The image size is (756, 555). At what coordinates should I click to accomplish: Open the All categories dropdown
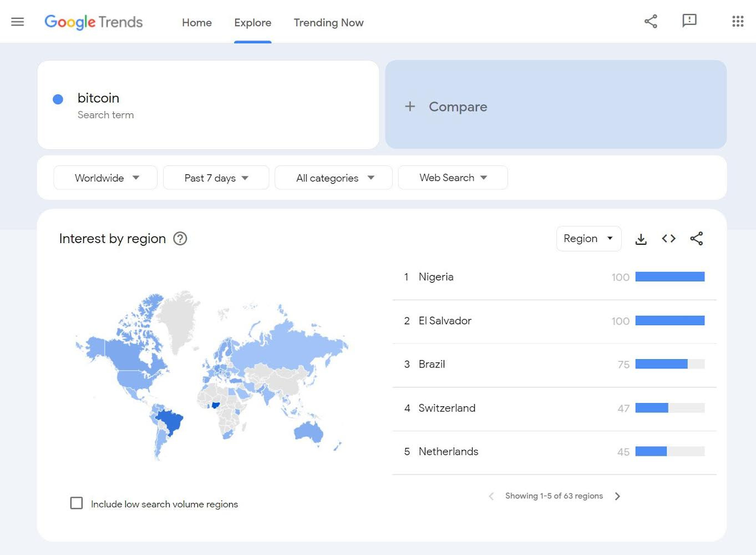[x=333, y=178]
